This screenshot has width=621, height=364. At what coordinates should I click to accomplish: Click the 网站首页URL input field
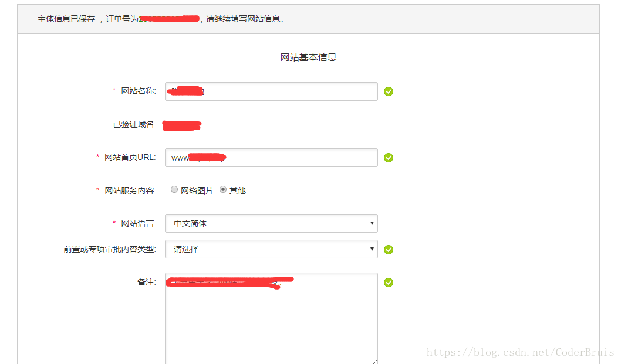pyautogui.click(x=271, y=158)
